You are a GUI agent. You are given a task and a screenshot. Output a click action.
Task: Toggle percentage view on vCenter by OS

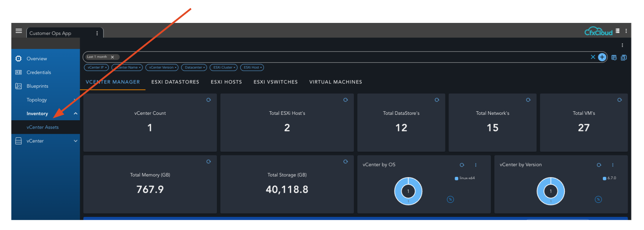[450, 199]
